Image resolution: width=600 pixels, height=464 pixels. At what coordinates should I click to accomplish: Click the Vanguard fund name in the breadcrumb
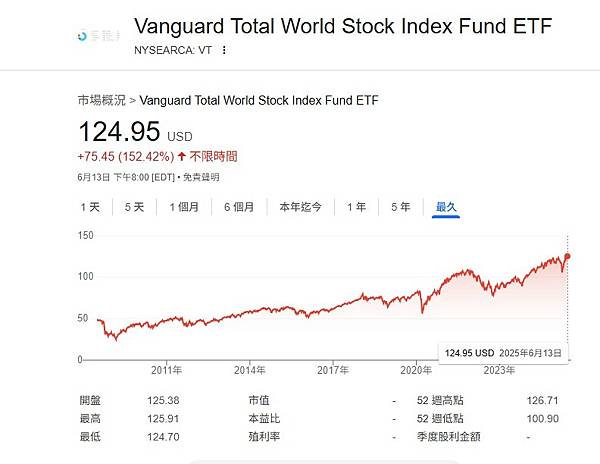point(260,100)
